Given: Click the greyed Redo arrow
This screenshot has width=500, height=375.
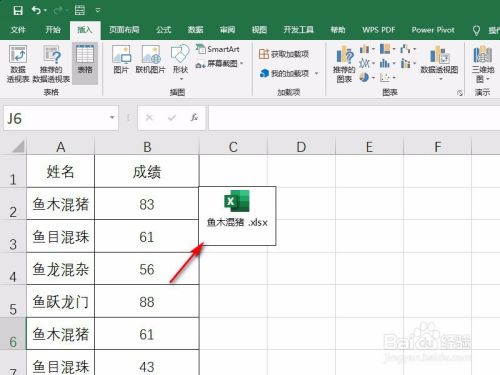Looking at the screenshot, I should (x=58, y=11).
